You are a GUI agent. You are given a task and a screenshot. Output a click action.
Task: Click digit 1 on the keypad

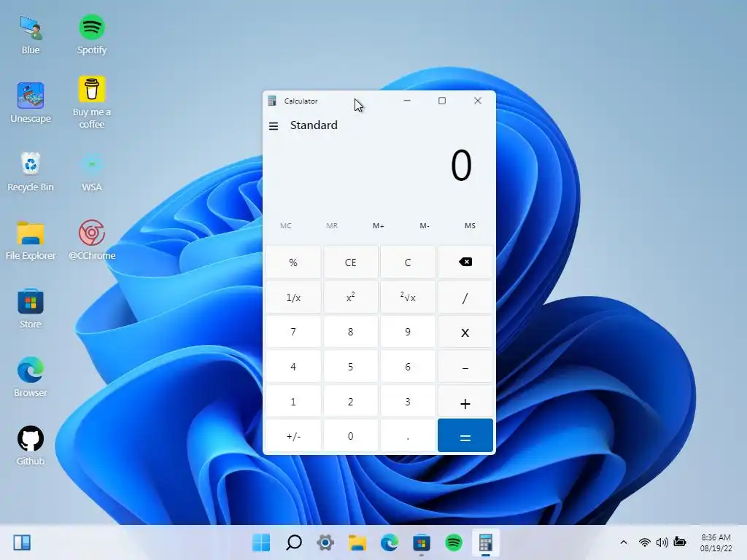click(293, 402)
